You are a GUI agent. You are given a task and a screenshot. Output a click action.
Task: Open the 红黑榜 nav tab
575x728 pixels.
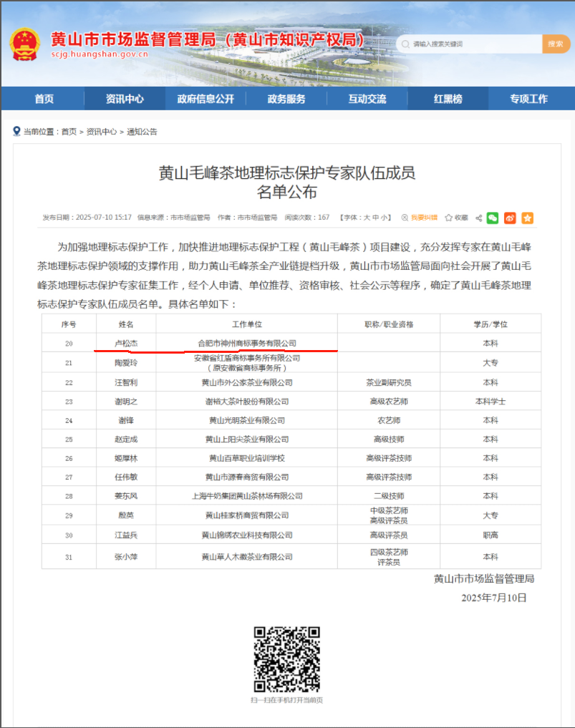point(448,99)
